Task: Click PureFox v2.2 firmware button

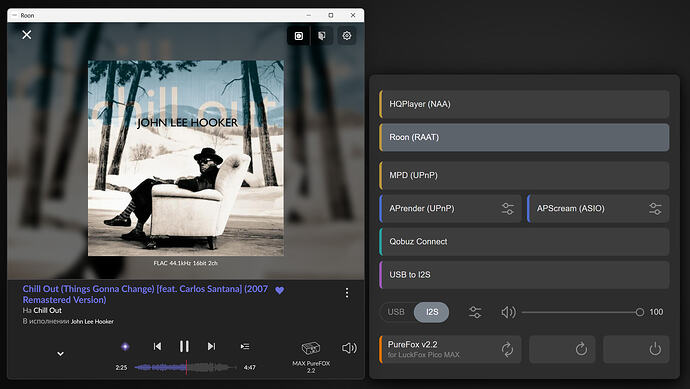Action: tap(450, 349)
